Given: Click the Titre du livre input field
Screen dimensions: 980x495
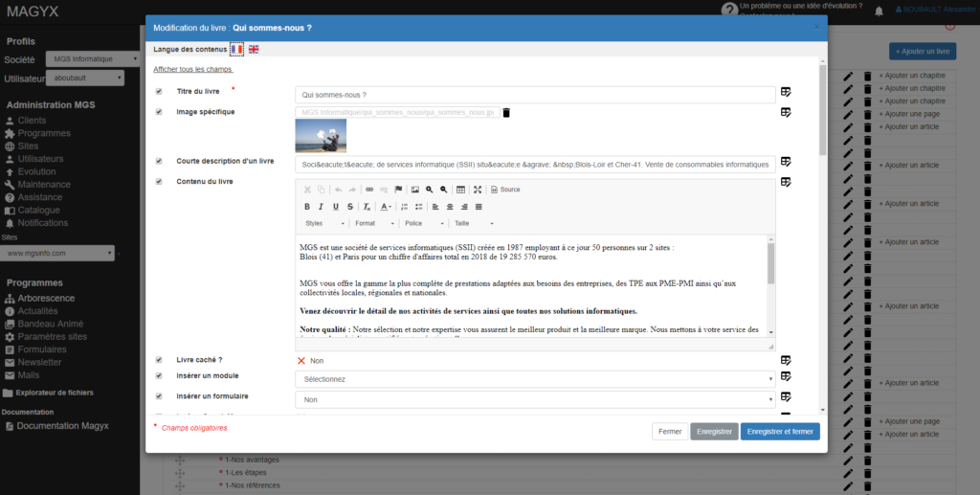Looking at the screenshot, I should (535, 95).
